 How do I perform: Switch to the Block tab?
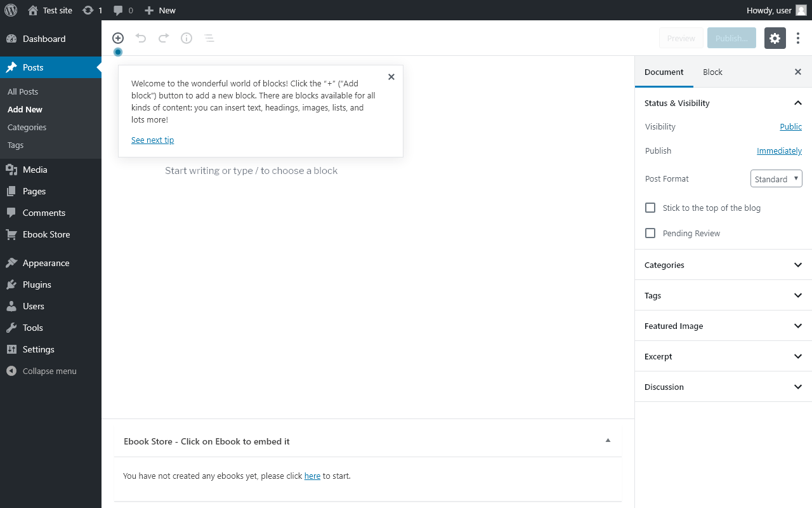tap(712, 72)
